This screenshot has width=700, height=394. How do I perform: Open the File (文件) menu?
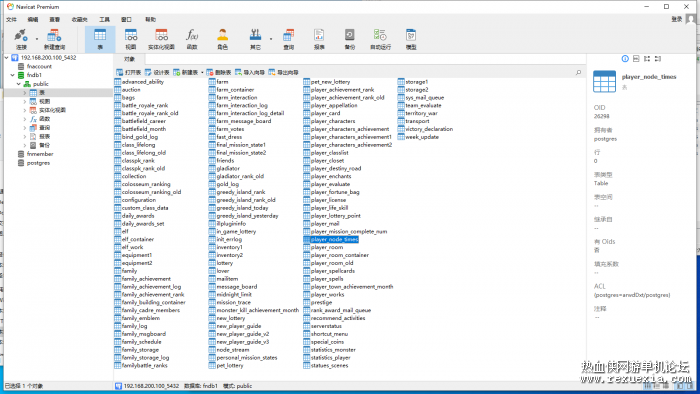[x=12, y=20]
